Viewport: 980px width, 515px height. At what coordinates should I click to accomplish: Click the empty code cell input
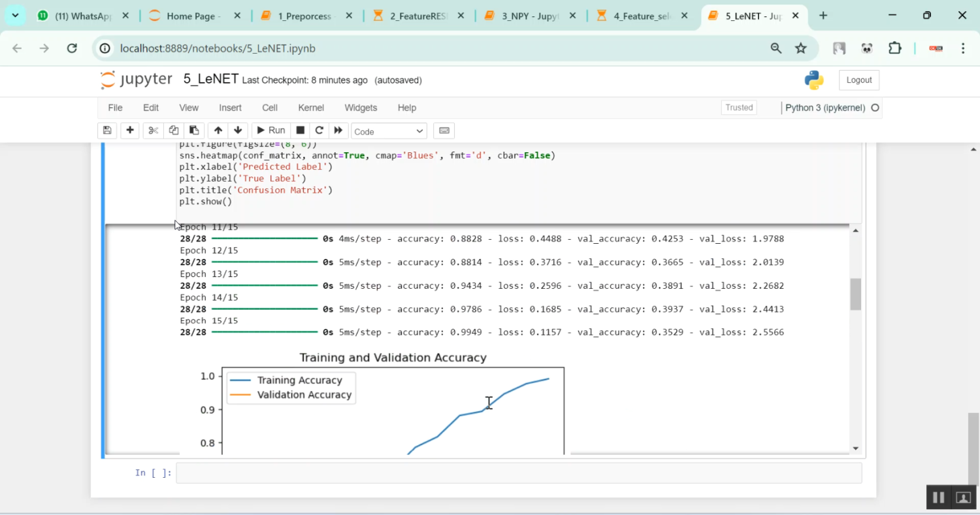point(518,473)
